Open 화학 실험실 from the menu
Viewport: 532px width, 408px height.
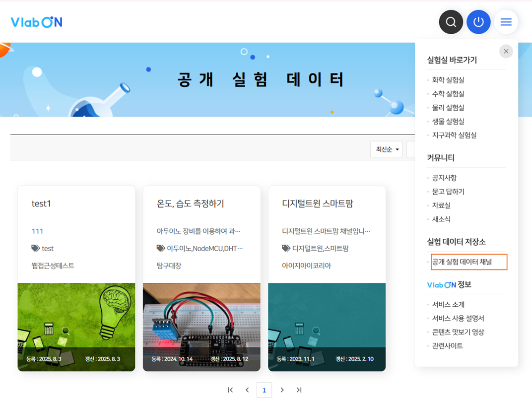[448, 80]
